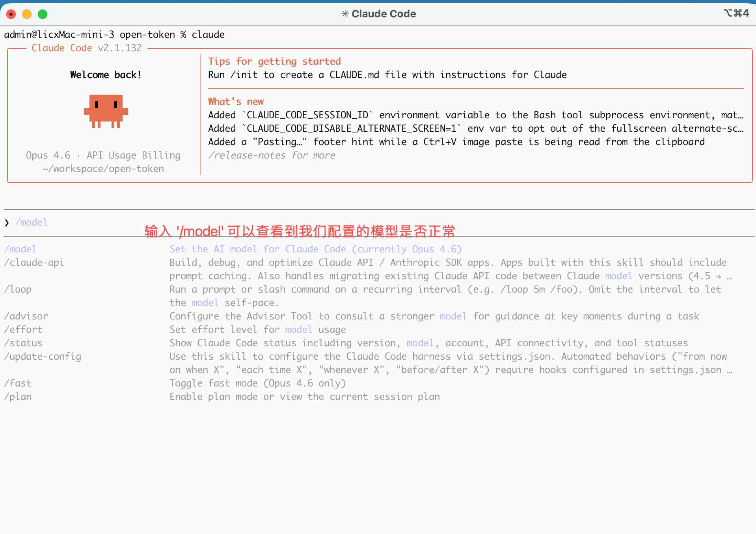Image resolution: width=756 pixels, height=534 pixels.
Task: Click the 'Claude Code' window title text
Action: point(384,14)
